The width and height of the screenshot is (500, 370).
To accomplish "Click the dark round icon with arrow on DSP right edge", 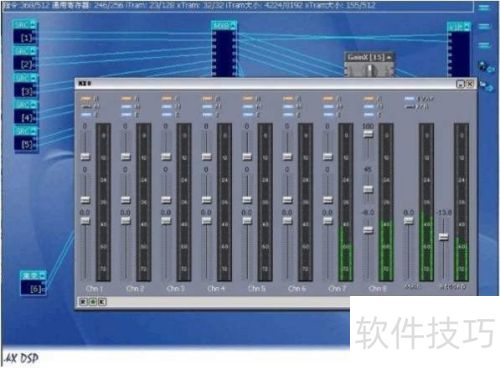I will (x=486, y=66).
